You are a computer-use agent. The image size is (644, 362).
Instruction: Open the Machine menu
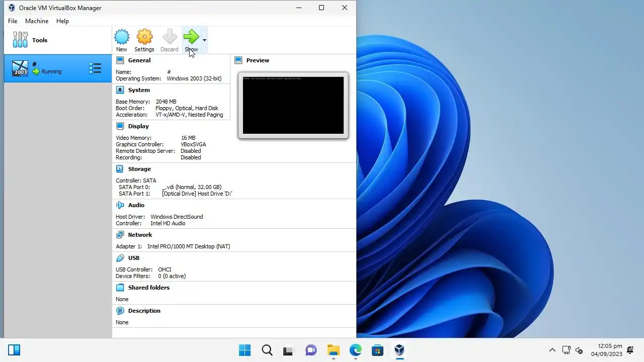[37, 21]
